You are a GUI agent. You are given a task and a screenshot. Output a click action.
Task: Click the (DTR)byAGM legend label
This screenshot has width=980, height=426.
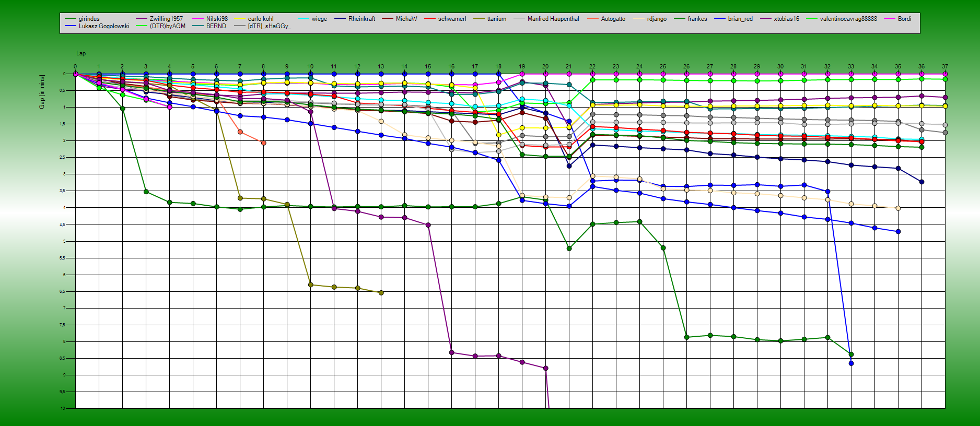click(x=167, y=26)
